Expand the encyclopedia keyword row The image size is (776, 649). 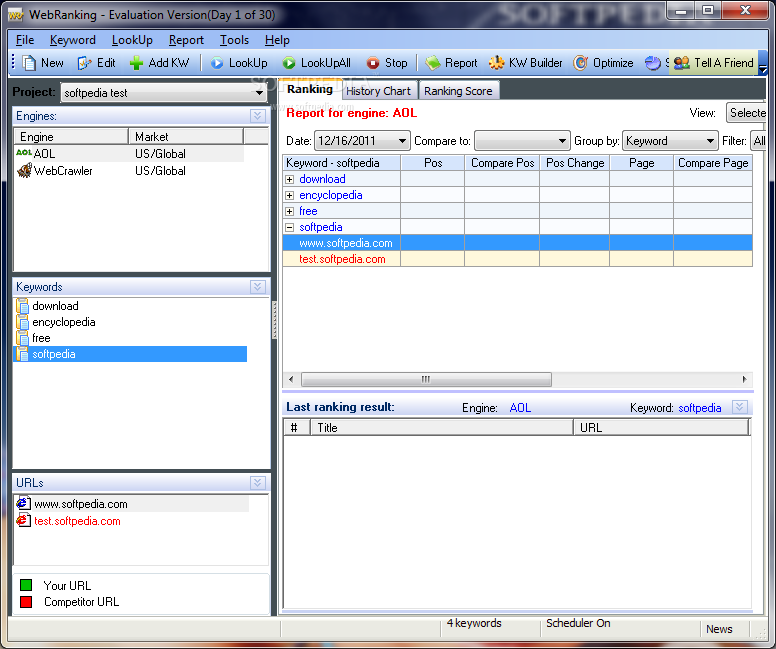[x=290, y=196]
